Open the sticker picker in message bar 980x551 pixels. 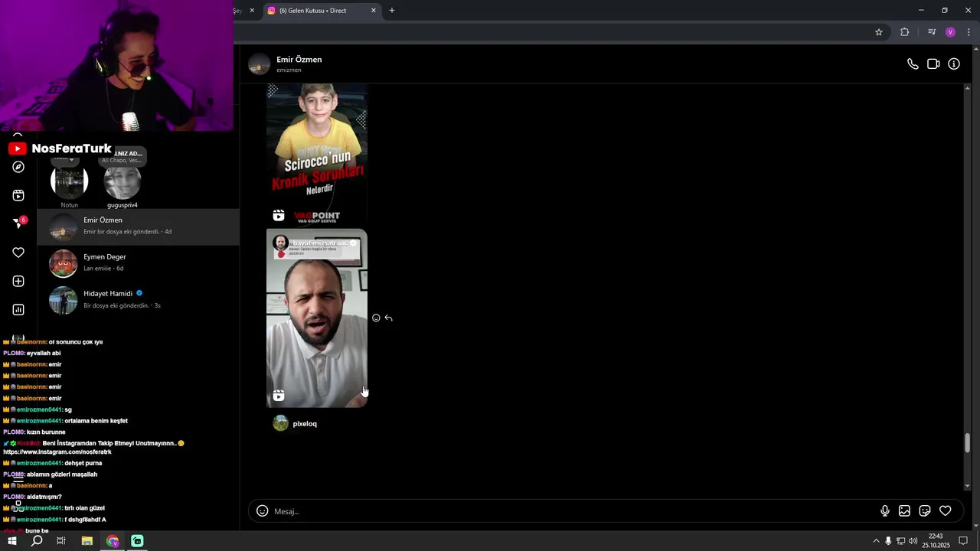tap(925, 511)
